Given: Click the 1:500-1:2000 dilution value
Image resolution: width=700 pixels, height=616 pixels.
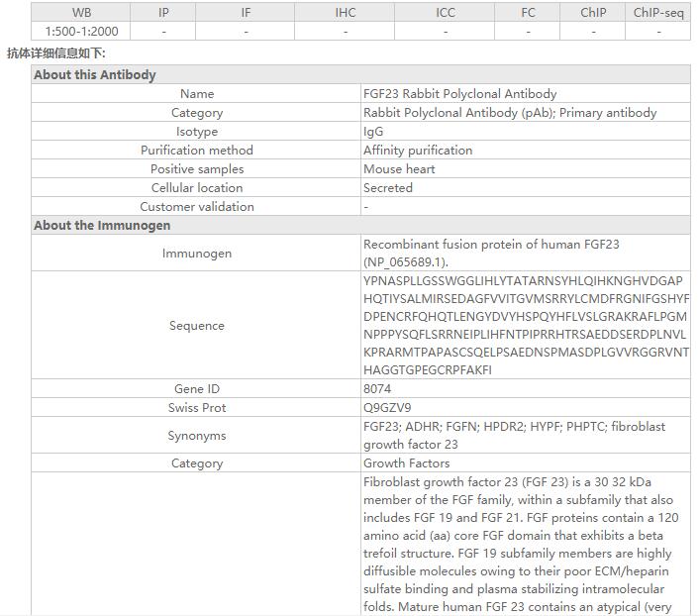Looking at the screenshot, I should (x=81, y=32).
